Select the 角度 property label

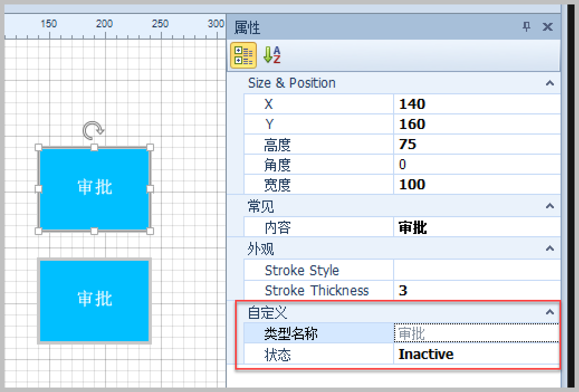277,164
